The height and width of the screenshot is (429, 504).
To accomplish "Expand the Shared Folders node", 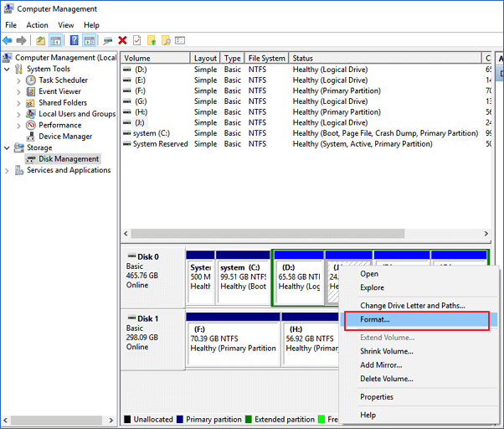I will (x=19, y=103).
